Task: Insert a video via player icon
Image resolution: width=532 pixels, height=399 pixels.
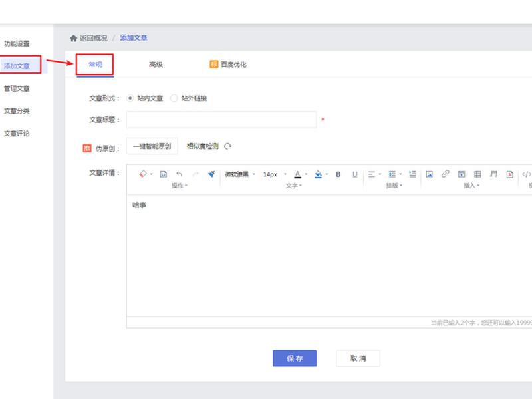Action: click(x=462, y=174)
